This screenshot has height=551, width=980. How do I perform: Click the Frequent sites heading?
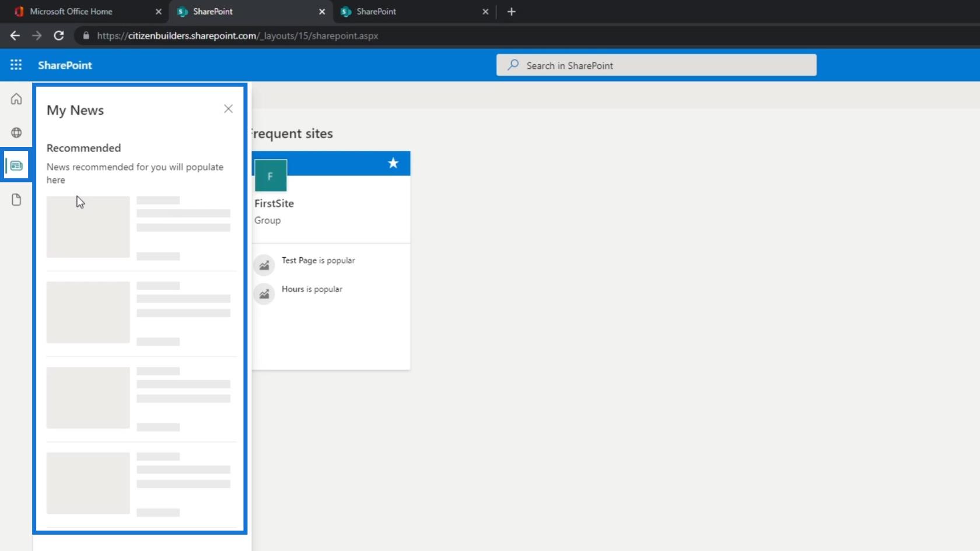point(292,134)
